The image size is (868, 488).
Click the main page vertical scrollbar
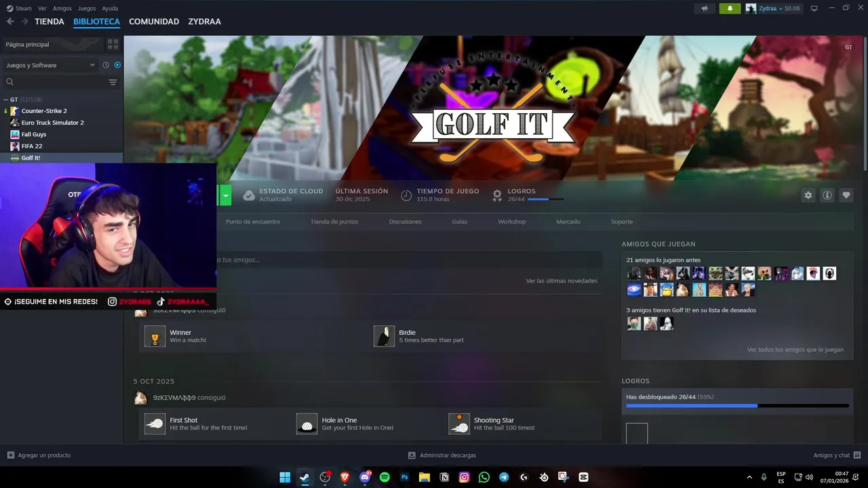[865, 103]
